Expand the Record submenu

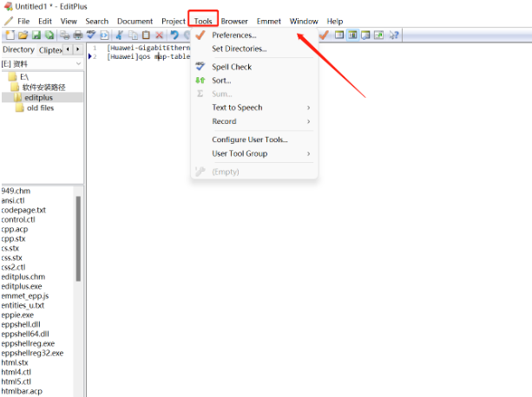254,121
